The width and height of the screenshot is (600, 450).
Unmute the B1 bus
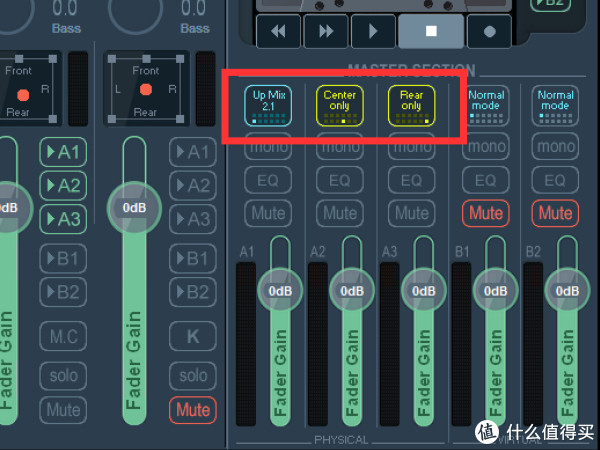coord(485,213)
